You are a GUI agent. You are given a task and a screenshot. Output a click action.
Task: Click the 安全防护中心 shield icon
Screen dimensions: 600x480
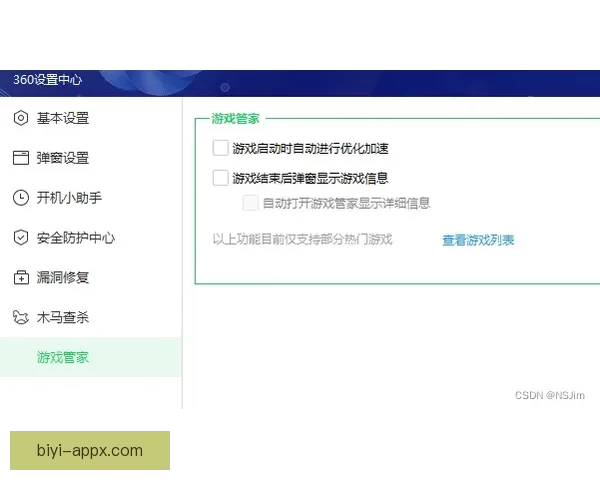coord(21,237)
